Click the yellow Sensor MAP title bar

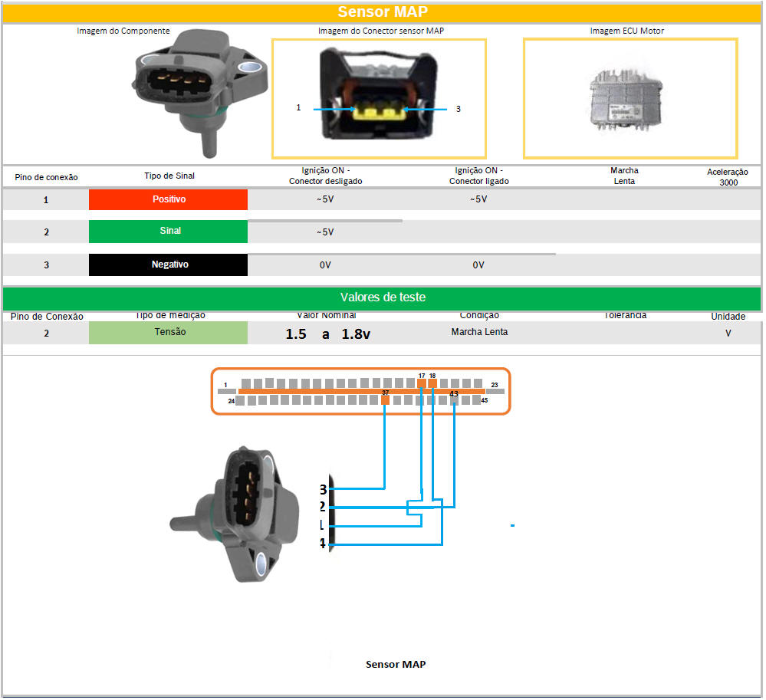click(x=382, y=12)
